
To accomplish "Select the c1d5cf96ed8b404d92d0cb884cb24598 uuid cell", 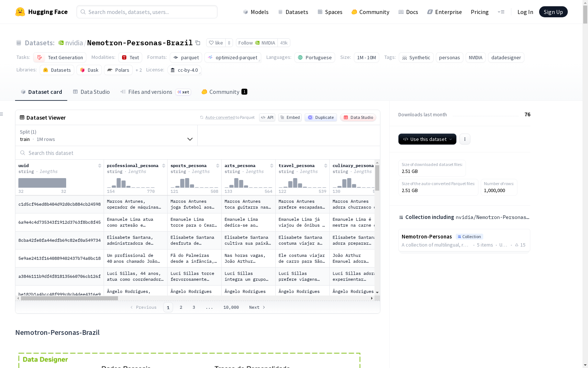I will point(60,204).
